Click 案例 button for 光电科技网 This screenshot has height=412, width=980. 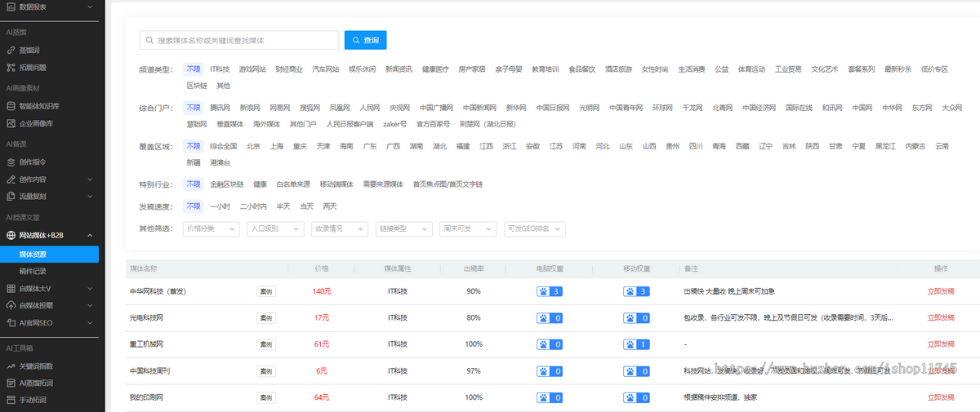(265, 318)
